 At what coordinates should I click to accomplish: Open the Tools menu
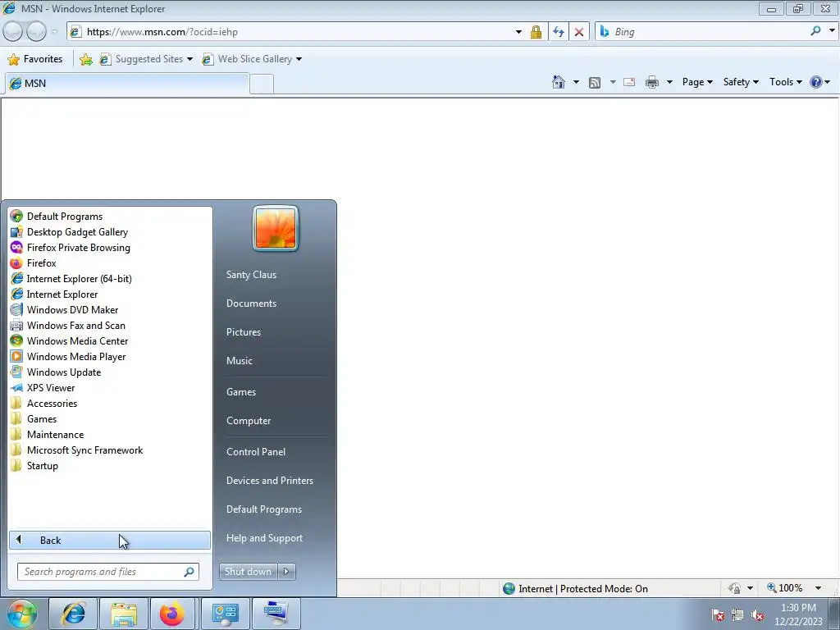785,82
